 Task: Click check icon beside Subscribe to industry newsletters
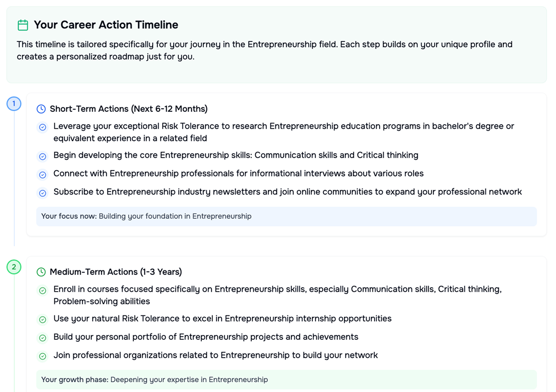coord(43,193)
